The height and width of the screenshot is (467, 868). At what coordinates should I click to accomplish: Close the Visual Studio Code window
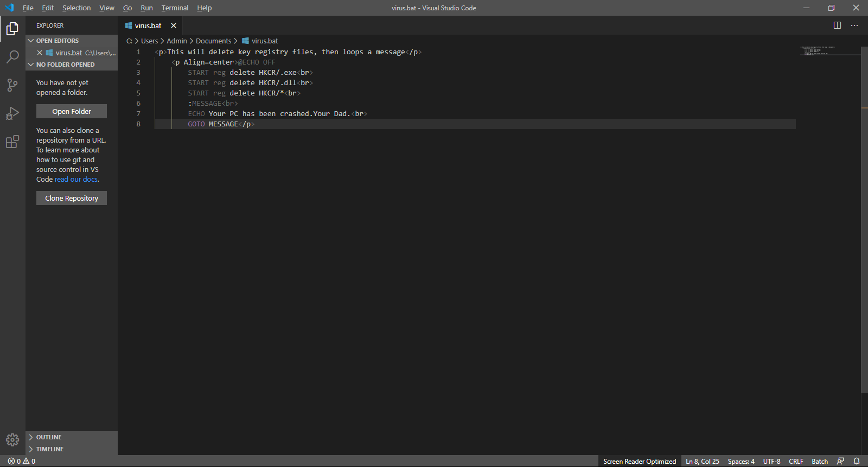[856, 8]
